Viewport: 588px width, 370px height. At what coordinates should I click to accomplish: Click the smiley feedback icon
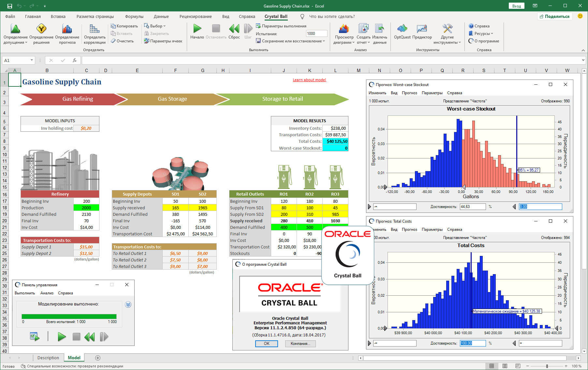(580, 16)
